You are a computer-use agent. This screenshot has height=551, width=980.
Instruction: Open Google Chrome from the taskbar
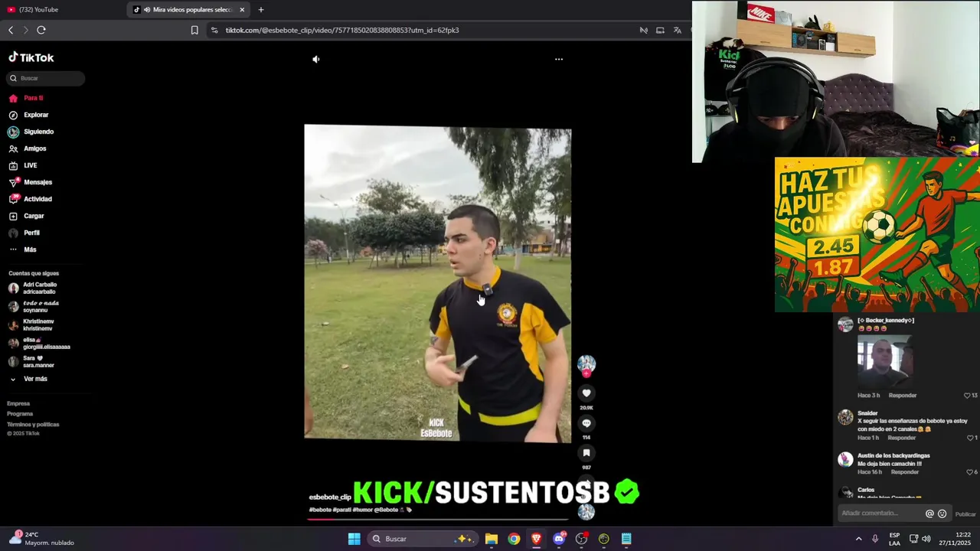(x=514, y=539)
